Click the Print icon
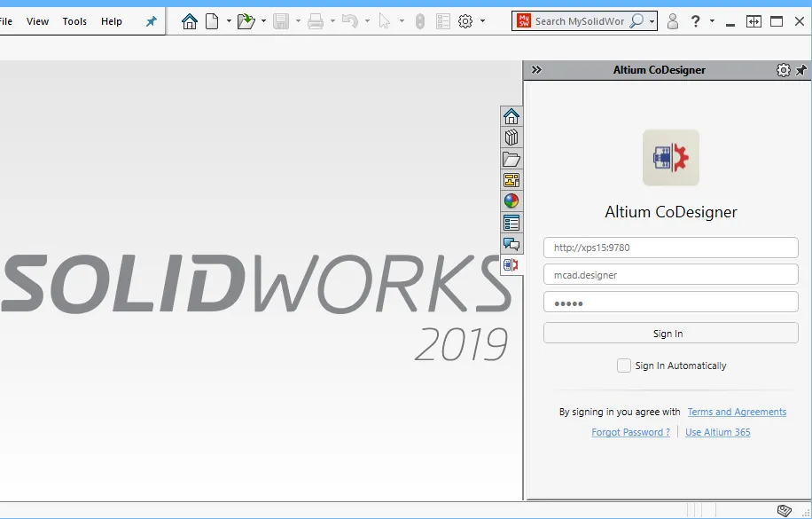Screen dimensions: 812x519 pyautogui.click(x=316, y=21)
